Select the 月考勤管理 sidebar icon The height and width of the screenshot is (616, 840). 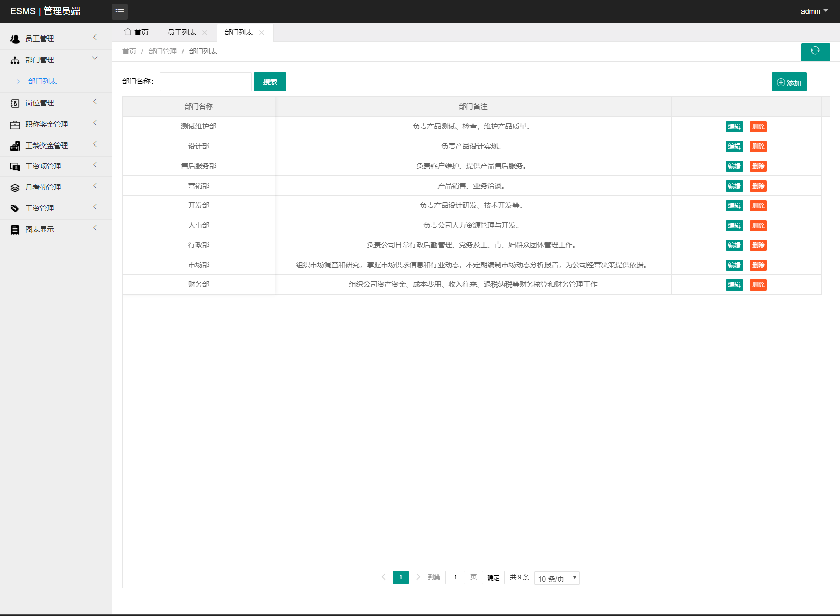click(14, 187)
